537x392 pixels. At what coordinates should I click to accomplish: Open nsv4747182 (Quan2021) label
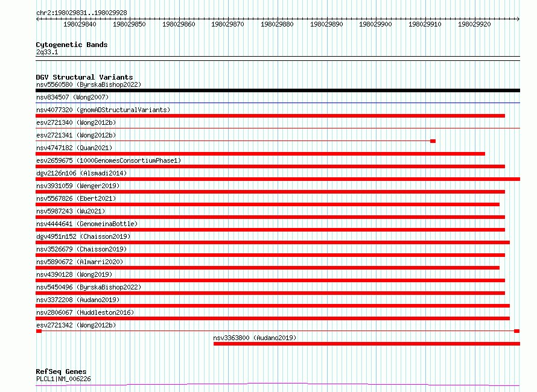point(74,148)
